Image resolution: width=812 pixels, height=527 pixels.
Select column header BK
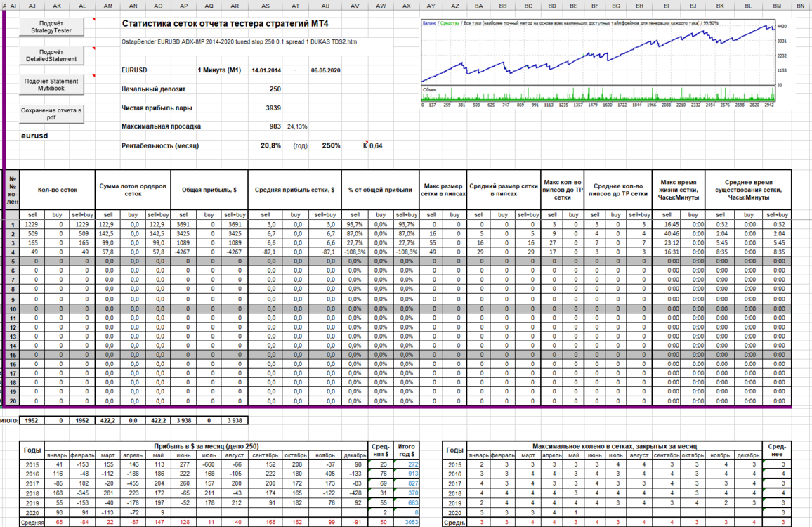coord(720,6)
